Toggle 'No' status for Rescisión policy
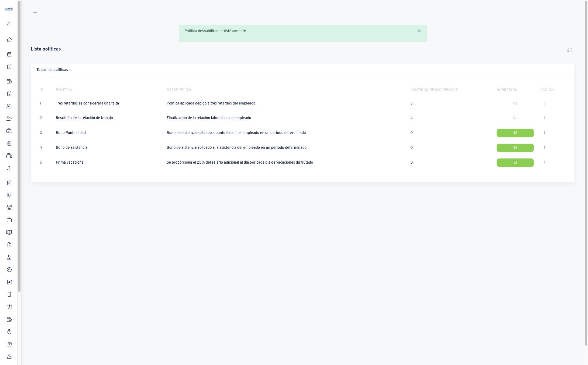 [515, 118]
